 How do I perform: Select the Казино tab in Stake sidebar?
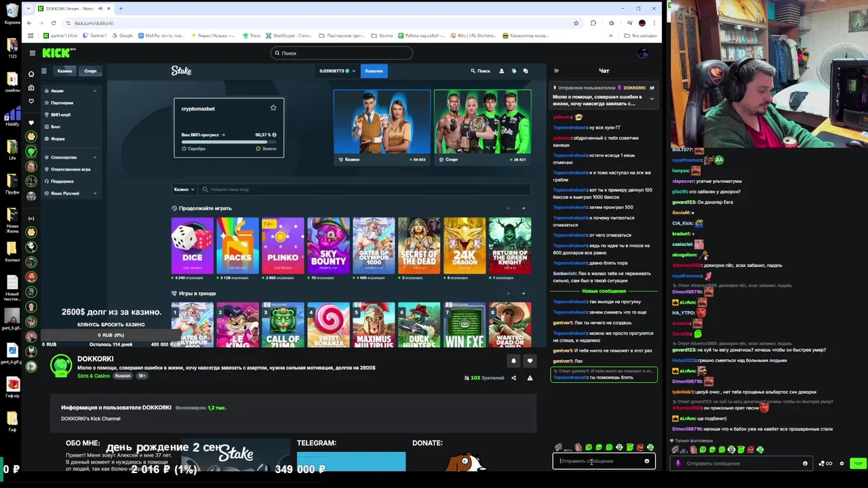tap(64, 70)
